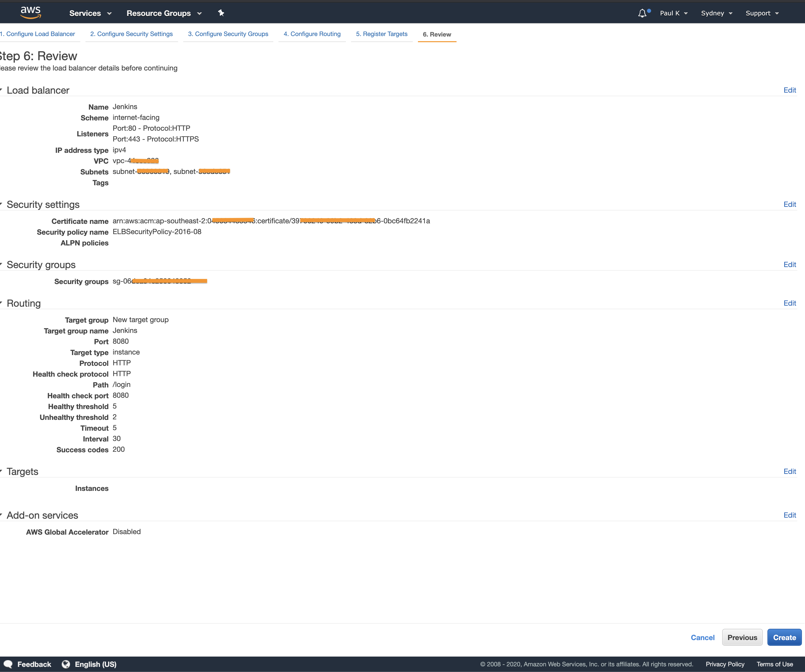
Task: Select the 6. Review step tab
Action: pos(437,34)
